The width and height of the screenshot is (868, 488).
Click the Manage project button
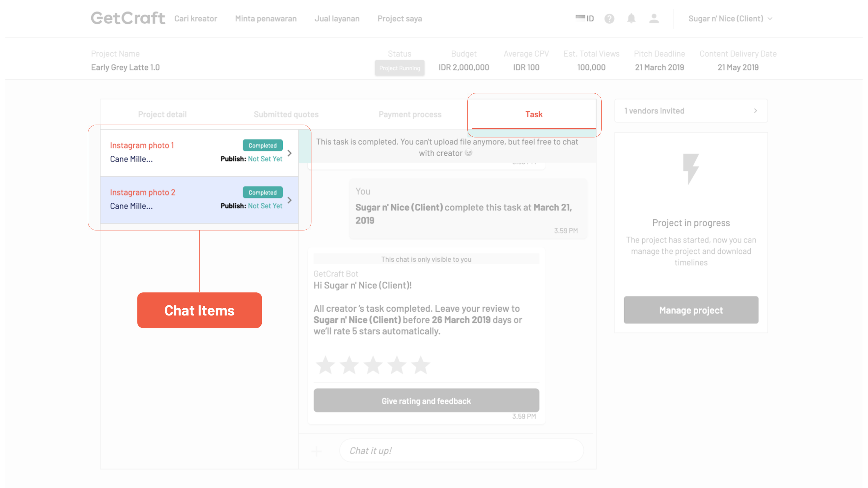tap(691, 310)
